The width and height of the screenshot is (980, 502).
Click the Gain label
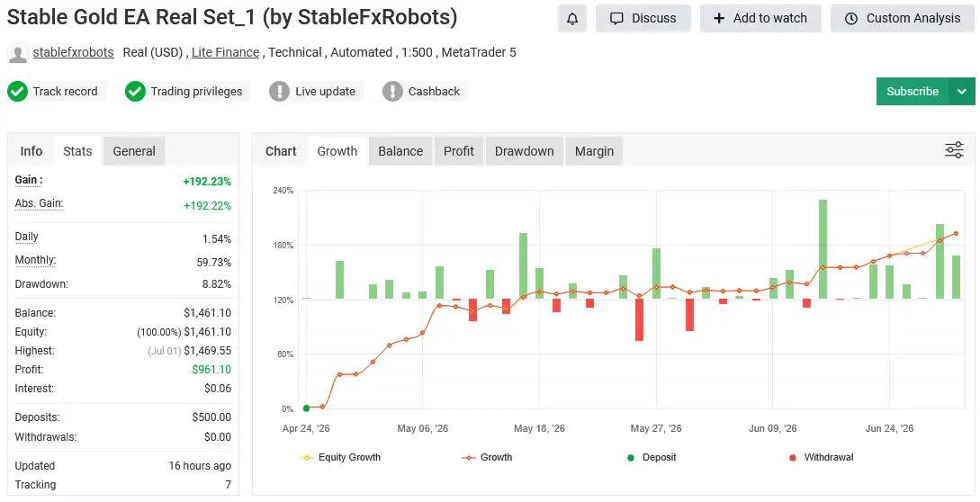(x=29, y=180)
